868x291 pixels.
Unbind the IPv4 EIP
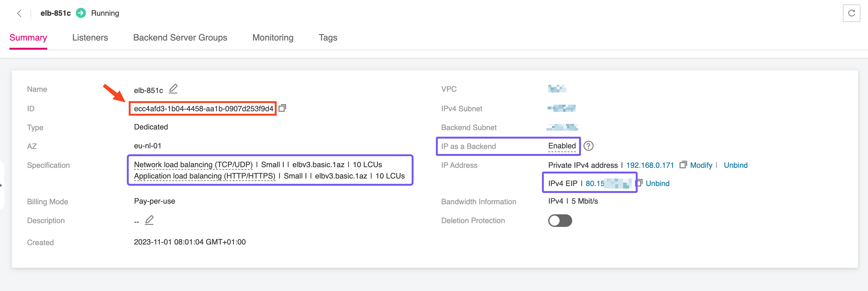click(657, 183)
